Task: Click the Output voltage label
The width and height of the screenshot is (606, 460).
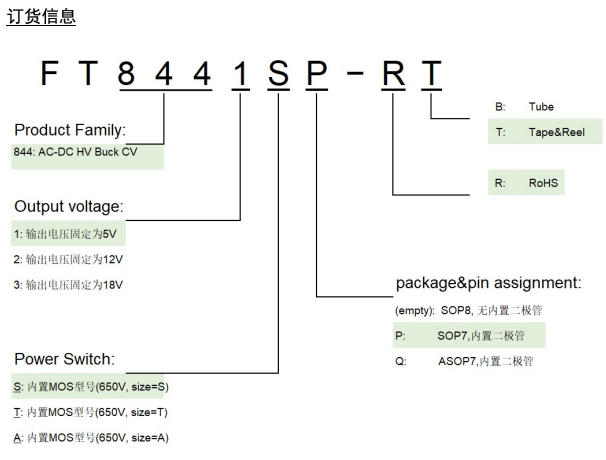Action: click(x=69, y=207)
